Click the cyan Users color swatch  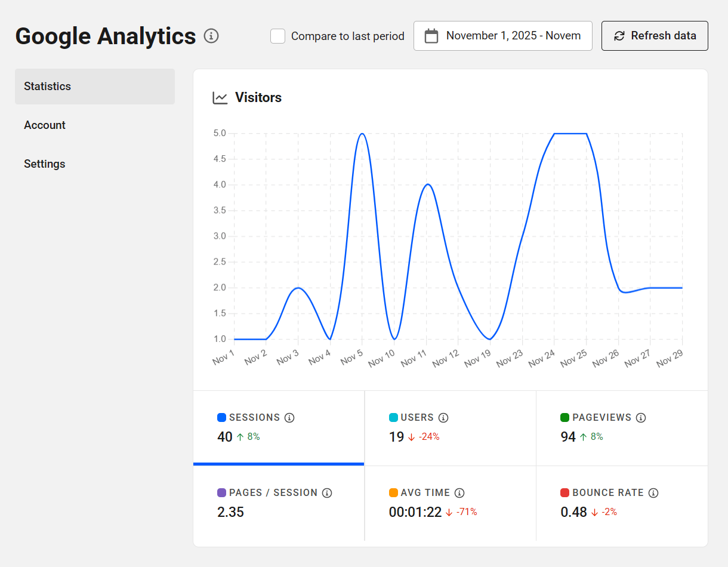pos(394,418)
